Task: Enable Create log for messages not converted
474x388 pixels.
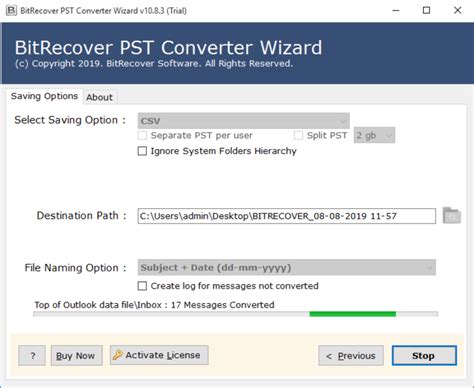Action: pyautogui.click(x=142, y=286)
